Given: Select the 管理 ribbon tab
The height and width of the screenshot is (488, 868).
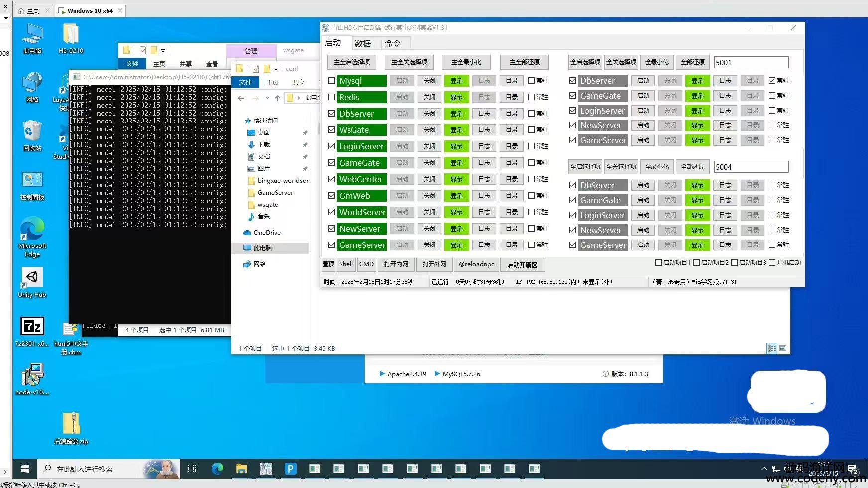Looking at the screenshot, I should pyautogui.click(x=251, y=51).
